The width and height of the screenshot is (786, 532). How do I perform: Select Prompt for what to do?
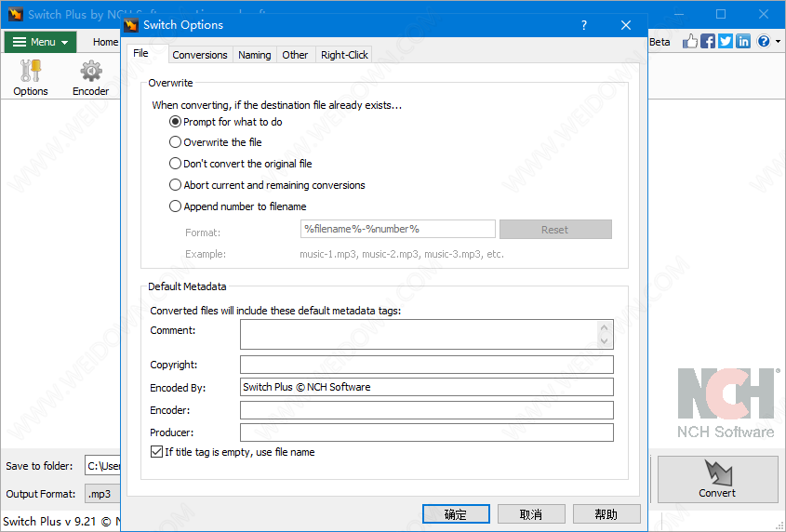pyautogui.click(x=226, y=122)
